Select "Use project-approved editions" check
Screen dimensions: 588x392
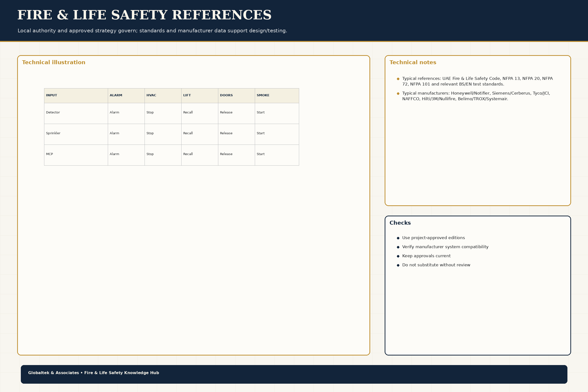click(x=433, y=238)
